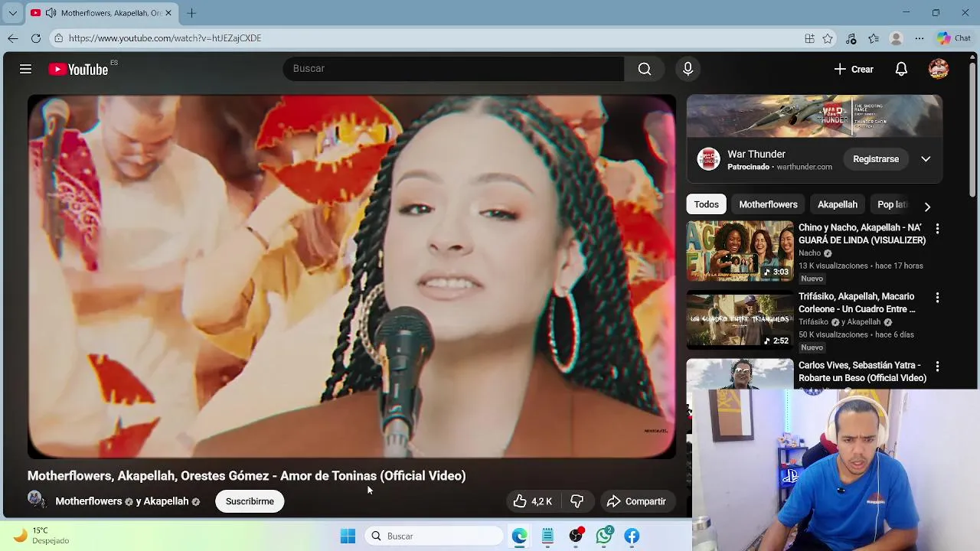
Task: Open the media control music note icon
Action: 851,38
